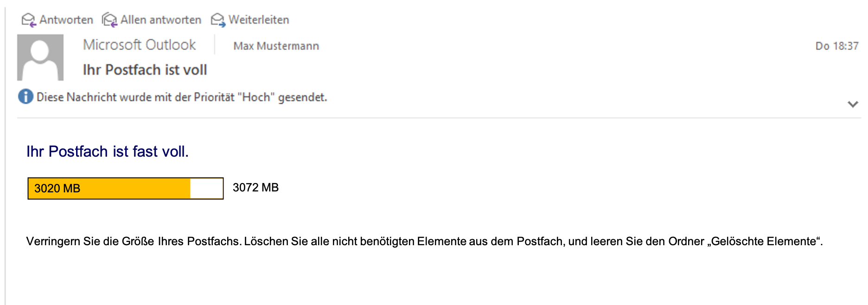
Task: Select the recipient name Max Mustermann
Action: [x=275, y=46]
